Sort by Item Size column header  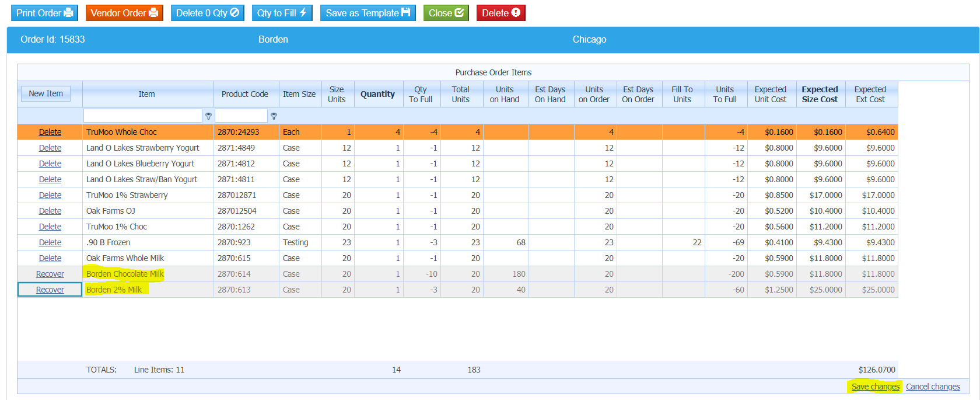click(299, 94)
